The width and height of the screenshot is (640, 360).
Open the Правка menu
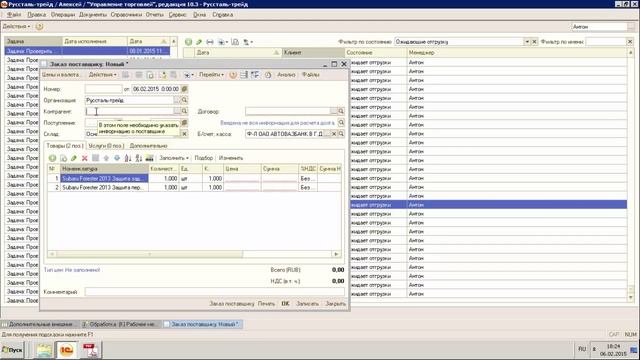[36, 15]
